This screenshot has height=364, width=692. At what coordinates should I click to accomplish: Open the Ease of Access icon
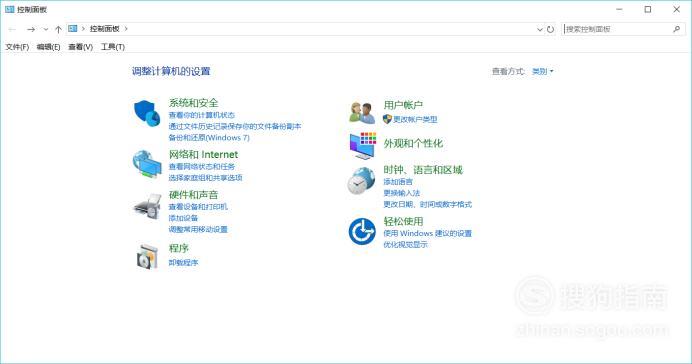(362, 231)
